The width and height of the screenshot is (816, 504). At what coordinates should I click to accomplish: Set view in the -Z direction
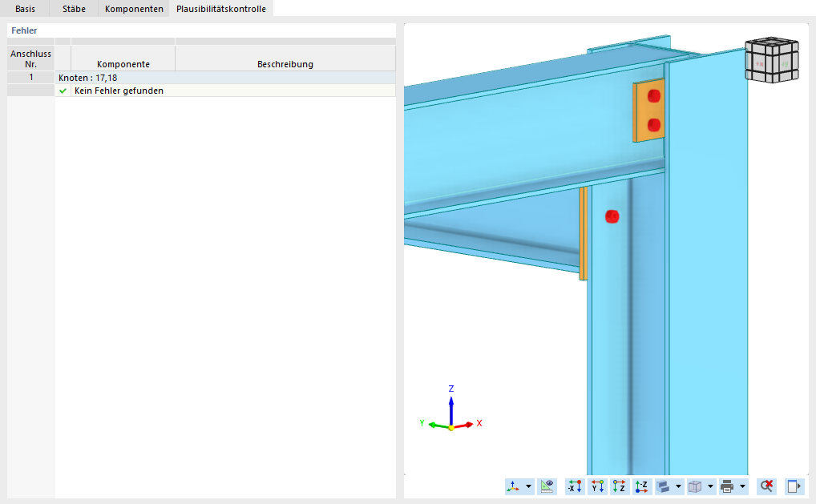(x=642, y=486)
